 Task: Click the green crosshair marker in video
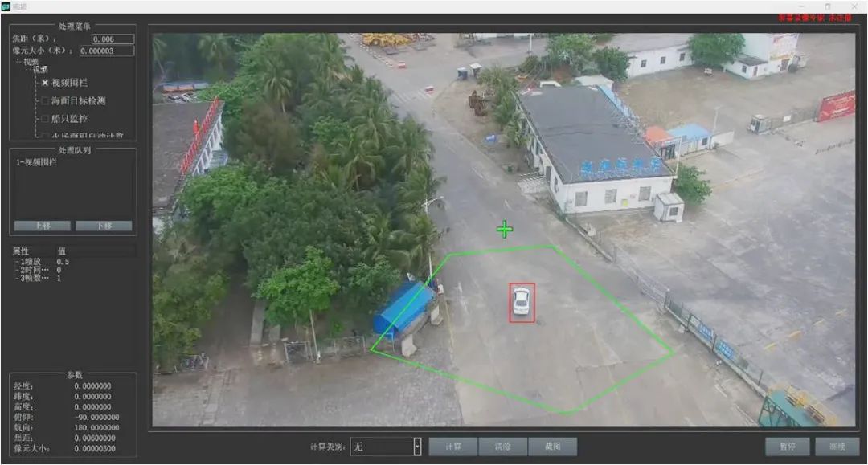coord(505,230)
